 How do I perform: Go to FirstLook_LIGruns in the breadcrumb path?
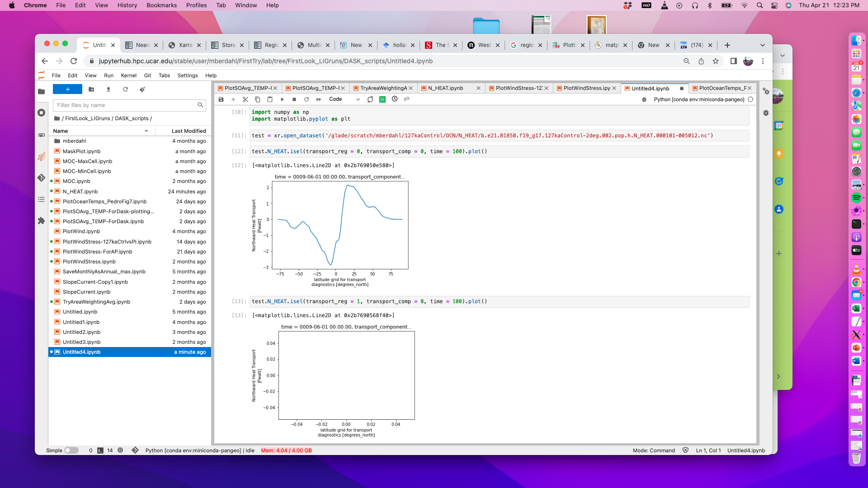coord(87,118)
